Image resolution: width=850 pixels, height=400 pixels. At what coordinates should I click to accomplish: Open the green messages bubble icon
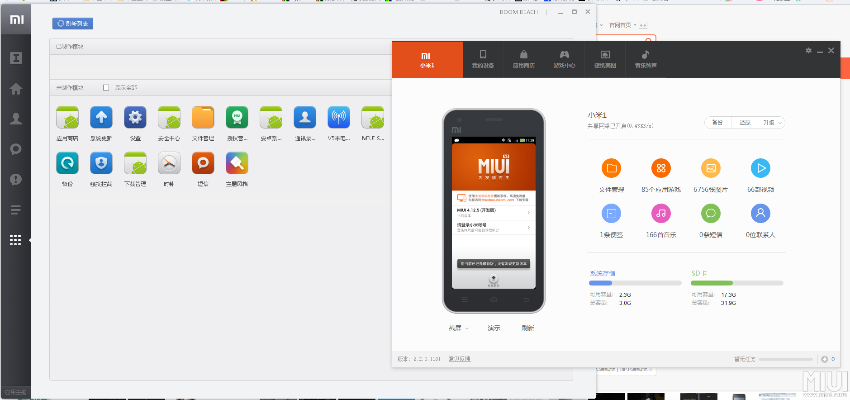point(711,213)
